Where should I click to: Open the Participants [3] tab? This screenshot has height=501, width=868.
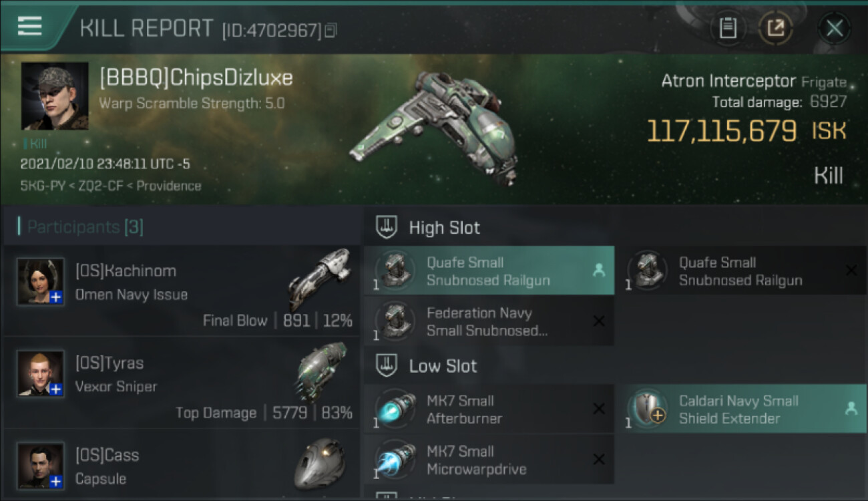point(85,227)
